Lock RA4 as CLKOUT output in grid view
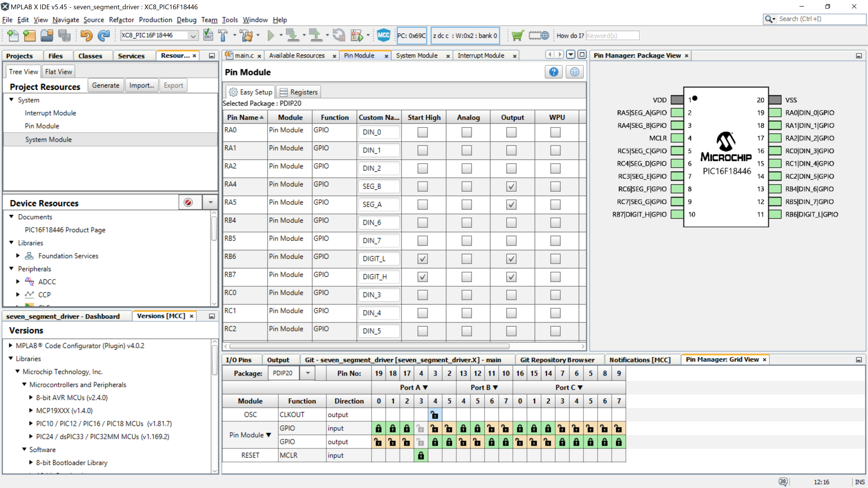 pos(435,415)
